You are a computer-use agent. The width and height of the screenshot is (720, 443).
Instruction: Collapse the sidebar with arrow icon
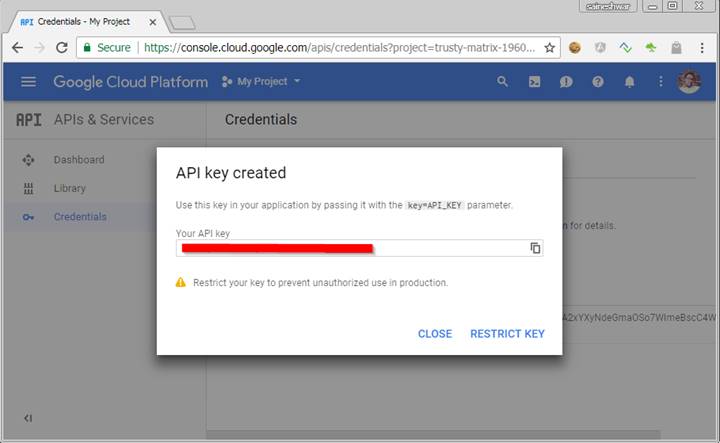[28, 418]
